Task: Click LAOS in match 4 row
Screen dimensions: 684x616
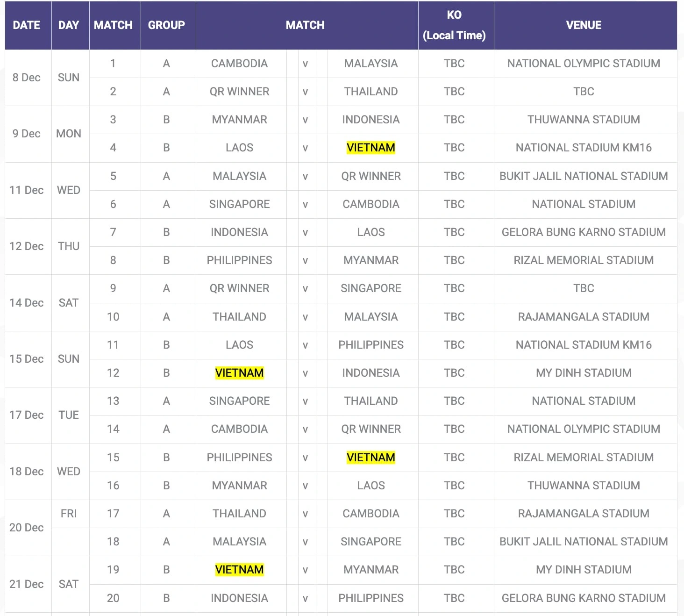Action: pyautogui.click(x=240, y=148)
